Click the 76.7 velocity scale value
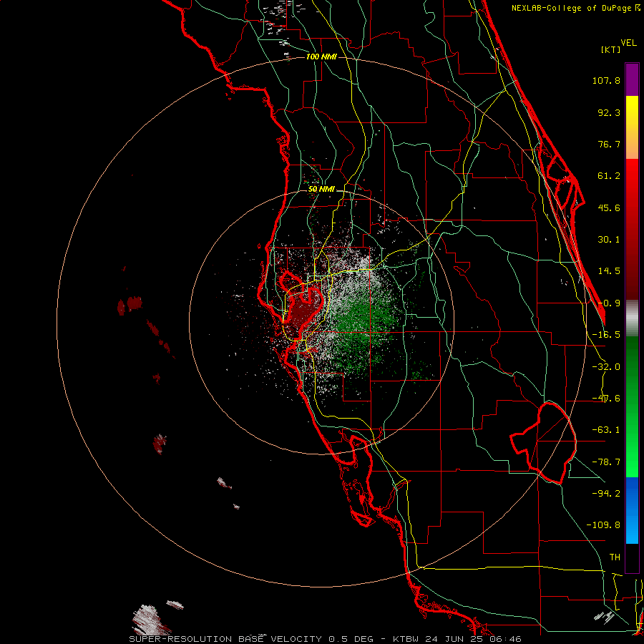This screenshot has width=644, height=644. tap(609, 144)
